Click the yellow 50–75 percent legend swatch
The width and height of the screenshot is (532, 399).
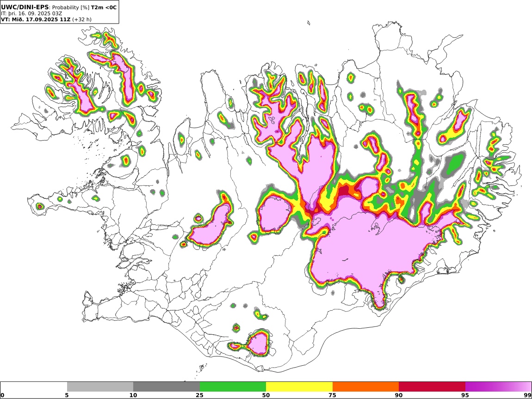click(x=299, y=387)
